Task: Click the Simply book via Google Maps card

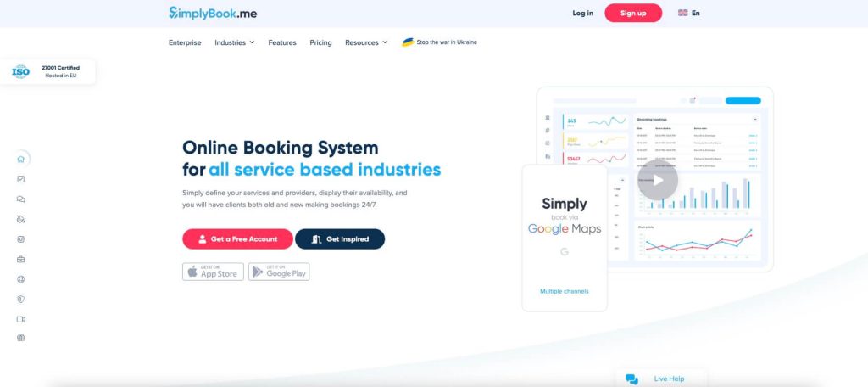Action: [565, 238]
